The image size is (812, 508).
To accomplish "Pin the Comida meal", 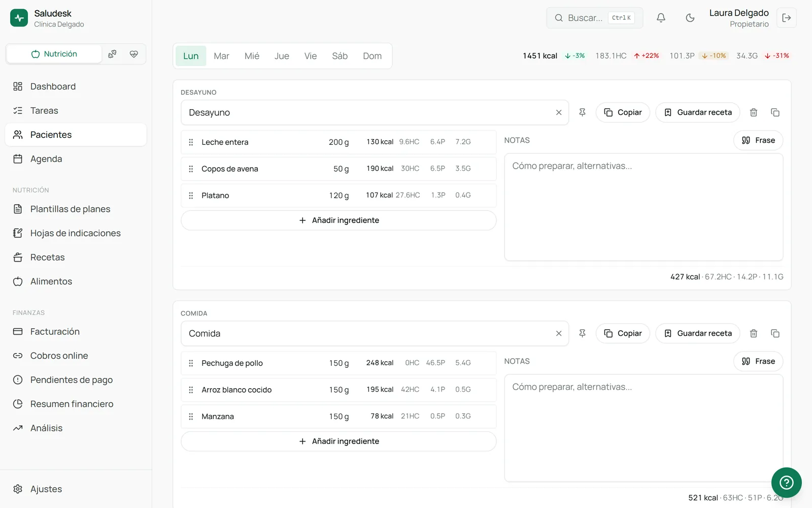I will (x=582, y=333).
